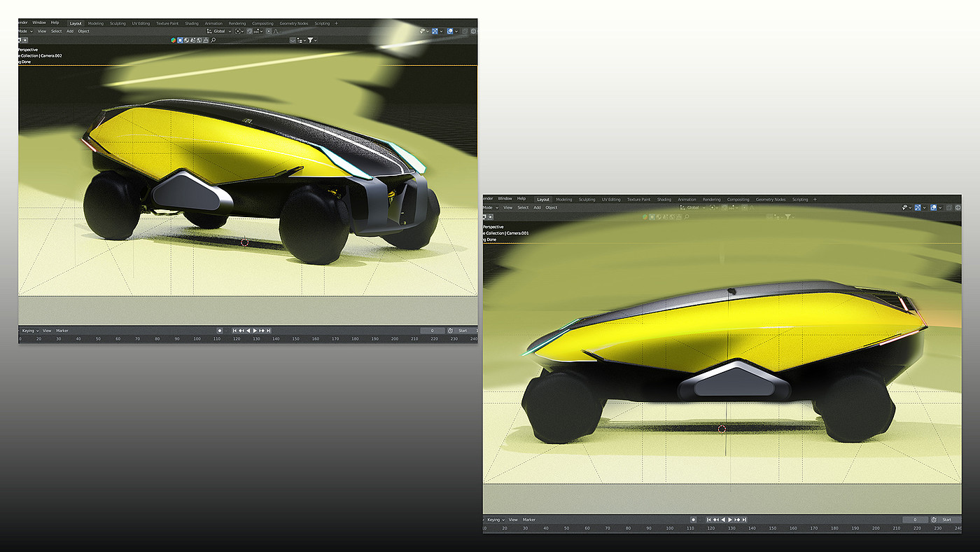Image resolution: width=980 pixels, height=552 pixels.
Task: Play the animation in the Camera.002 window
Action: (255, 331)
